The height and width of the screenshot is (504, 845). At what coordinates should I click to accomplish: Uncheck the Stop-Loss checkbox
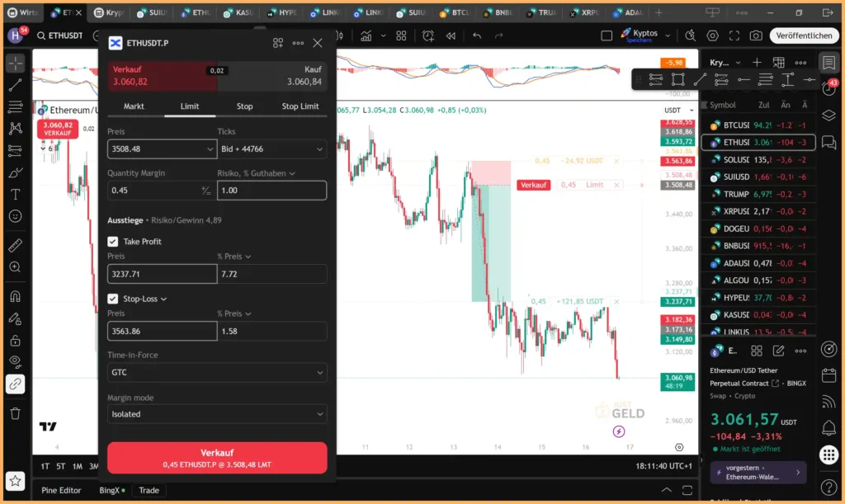[x=113, y=299]
